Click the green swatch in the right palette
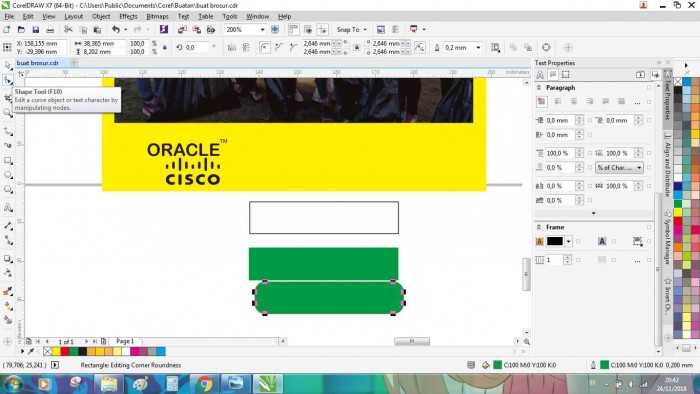The width and height of the screenshot is (700, 394). tap(678, 203)
